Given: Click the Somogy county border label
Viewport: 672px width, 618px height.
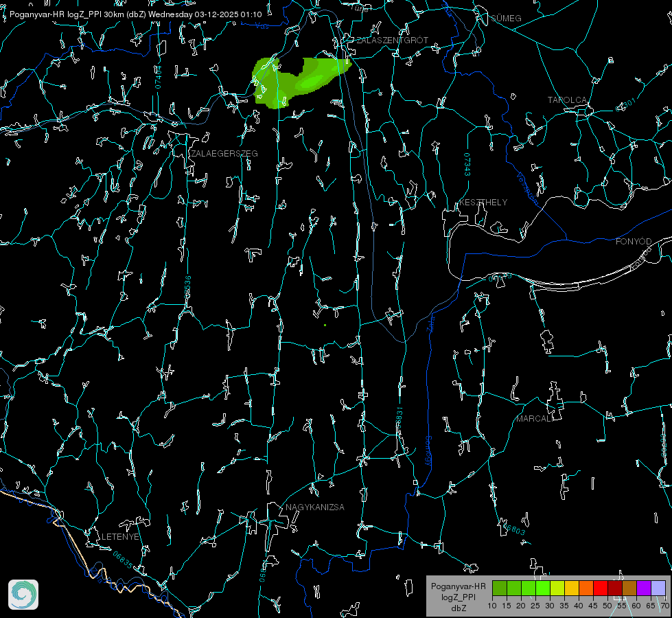Looking at the screenshot, I should (x=428, y=451).
